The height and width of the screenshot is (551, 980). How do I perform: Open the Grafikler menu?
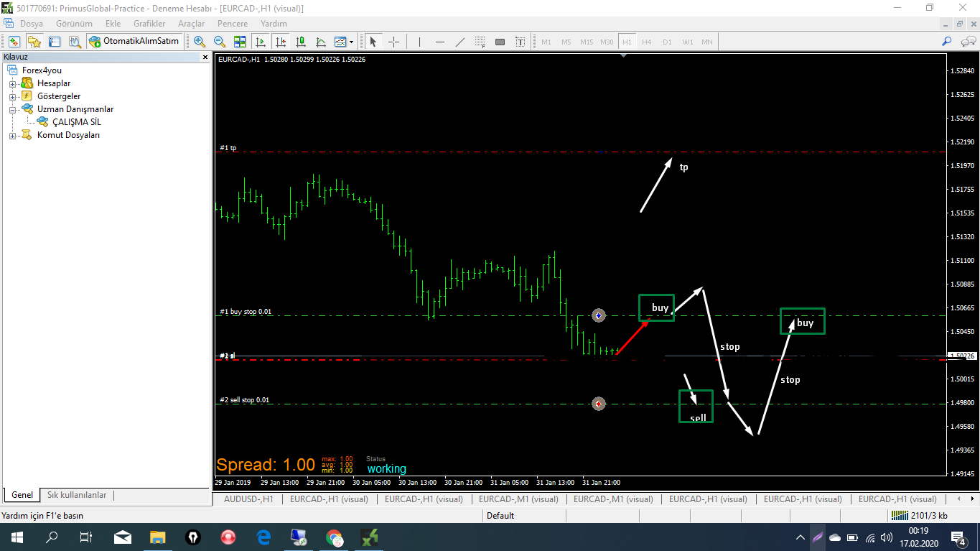(149, 24)
